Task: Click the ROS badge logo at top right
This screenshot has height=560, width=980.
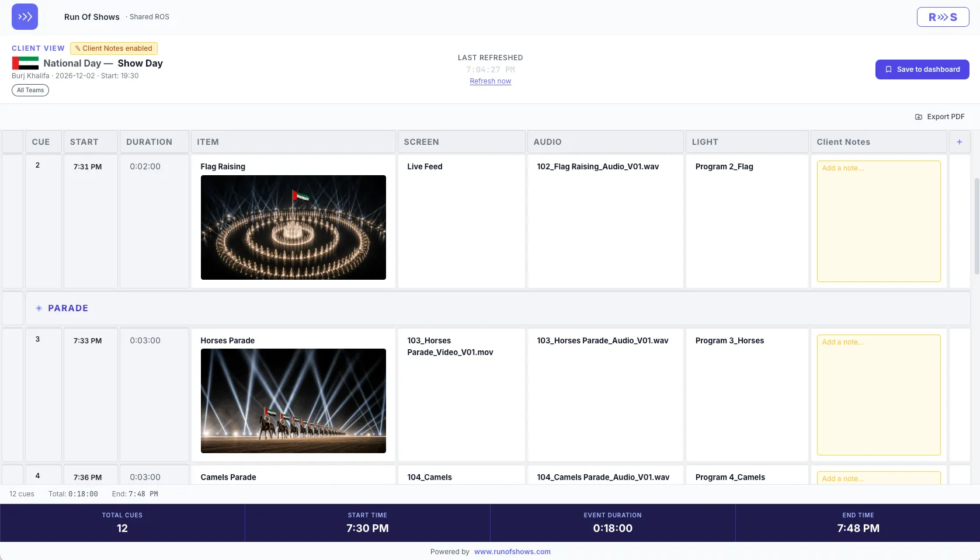Action: click(x=943, y=17)
